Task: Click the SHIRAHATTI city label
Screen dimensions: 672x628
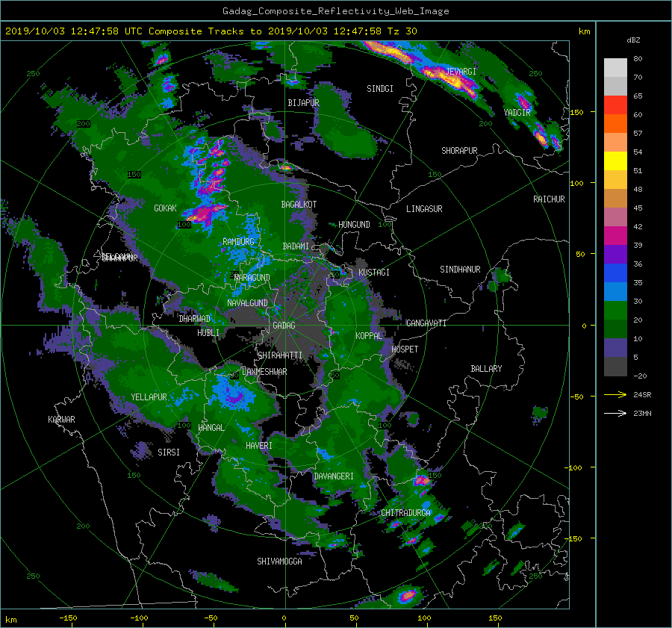Action: 280,355
